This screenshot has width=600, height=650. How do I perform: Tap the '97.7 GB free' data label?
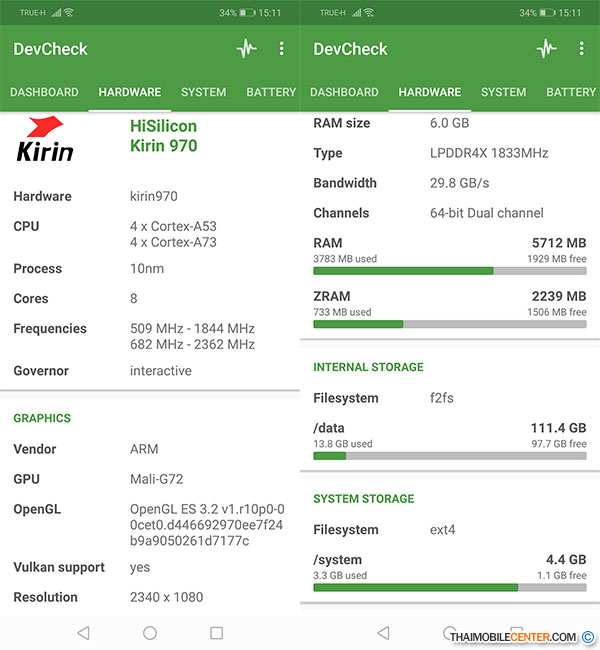559,444
